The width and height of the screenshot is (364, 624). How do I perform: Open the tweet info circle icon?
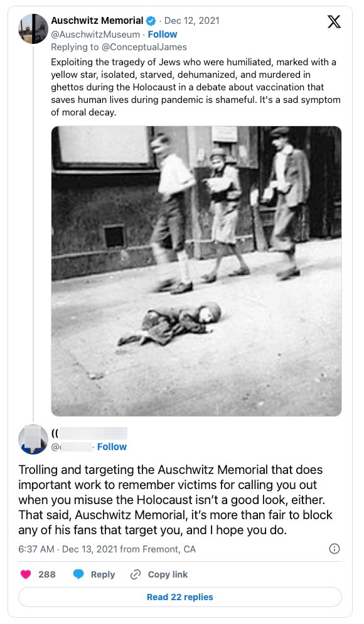[x=335, y=549]
